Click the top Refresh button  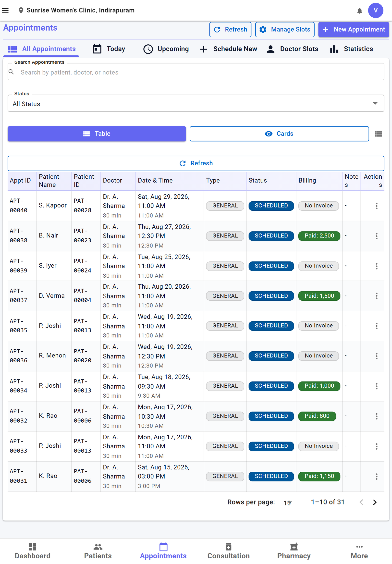[230, 29]
